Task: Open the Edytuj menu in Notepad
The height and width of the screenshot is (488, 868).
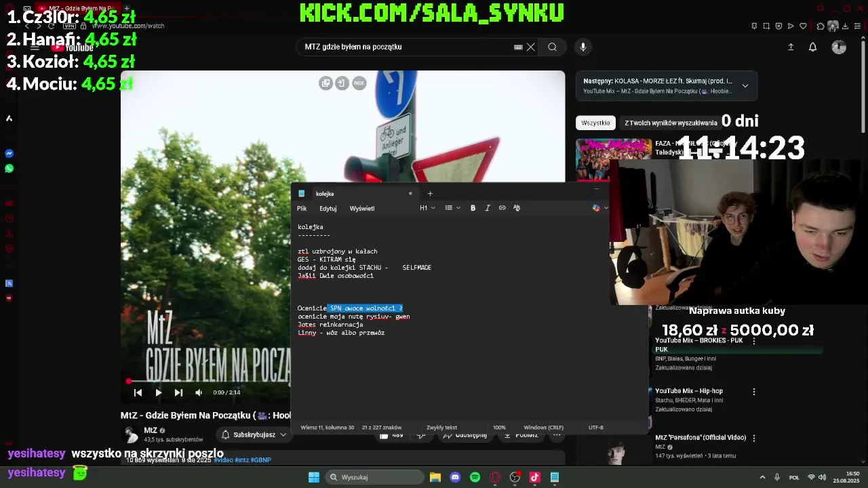Action: 328,209
